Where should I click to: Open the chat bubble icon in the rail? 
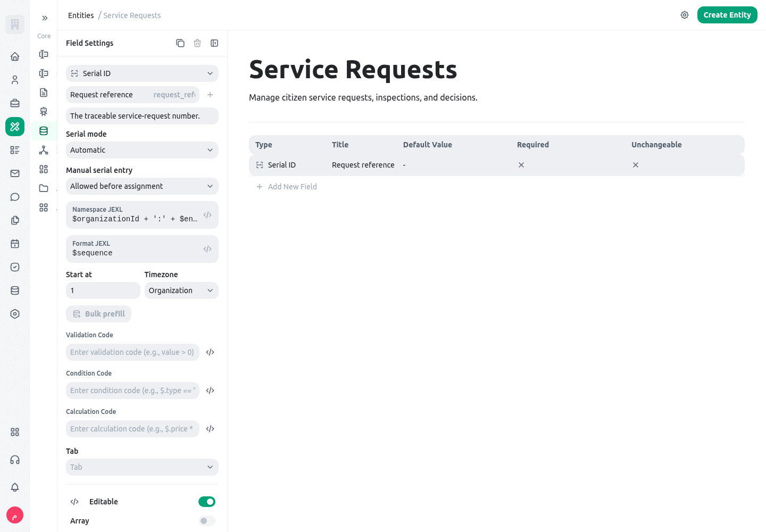15,197
